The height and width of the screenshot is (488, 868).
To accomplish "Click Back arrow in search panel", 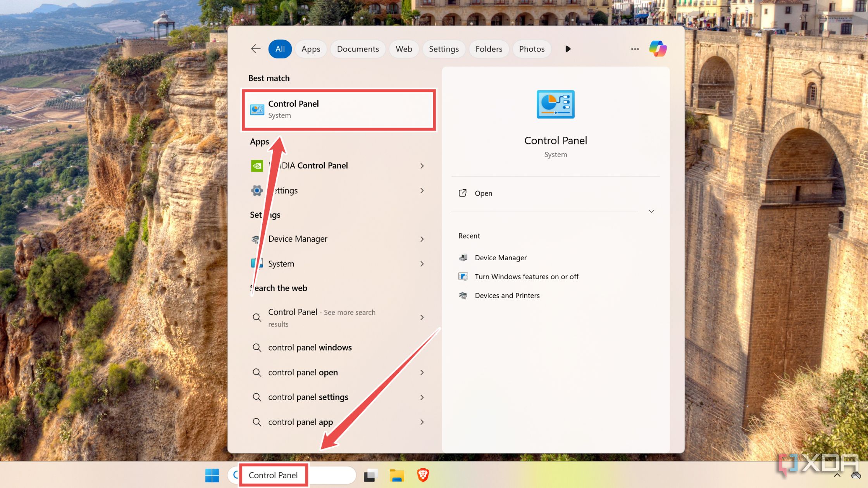I will (x=255, y=49).
